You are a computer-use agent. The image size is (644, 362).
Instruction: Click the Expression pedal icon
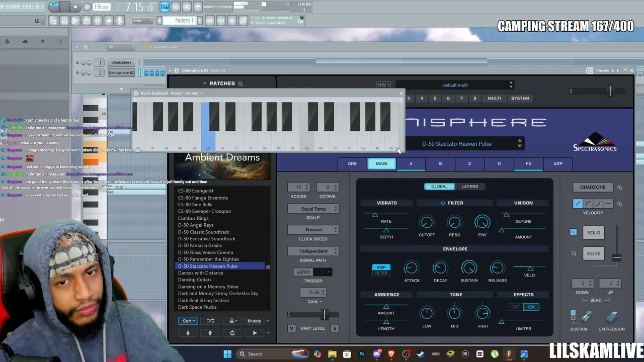click(611, 317)
